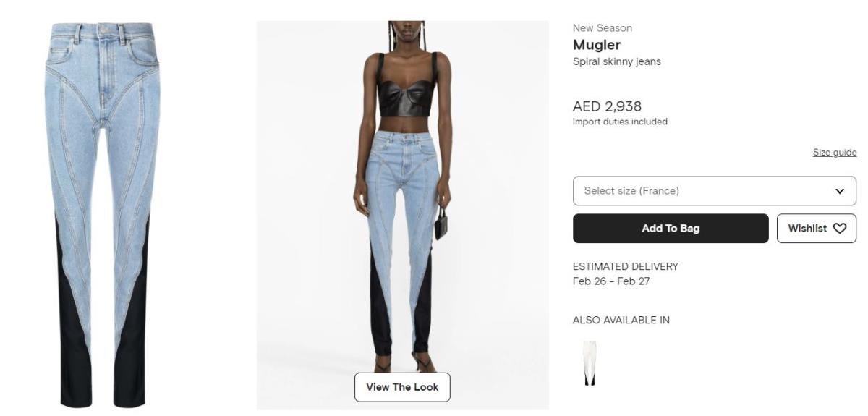Click the AED 2,938 price
Viewport: 868px width, 416px height.
(607, 106)
